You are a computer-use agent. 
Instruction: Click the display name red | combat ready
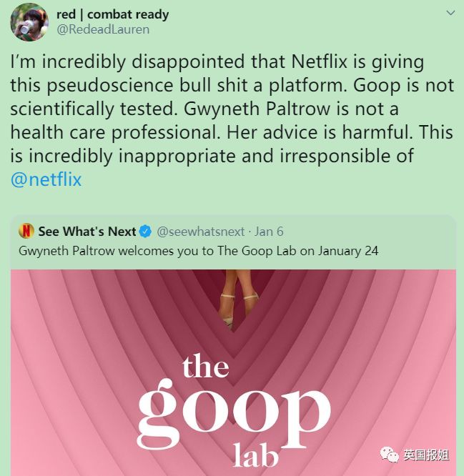(x=113, y=14)
